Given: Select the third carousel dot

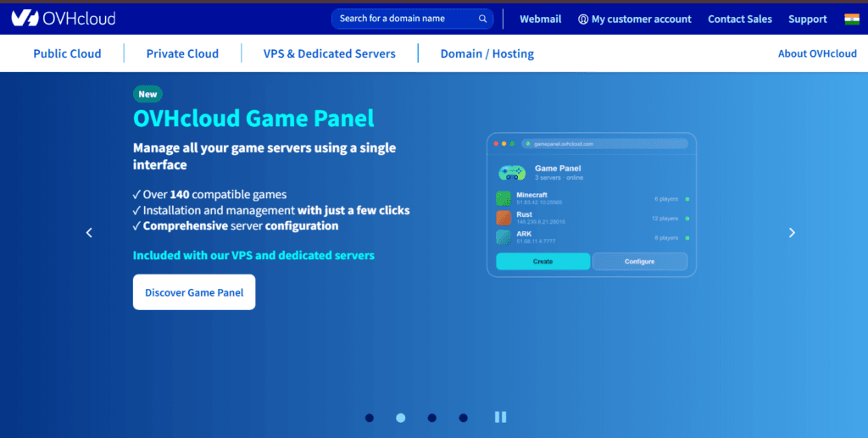Looking at the screenshot, I should [431, 418].
